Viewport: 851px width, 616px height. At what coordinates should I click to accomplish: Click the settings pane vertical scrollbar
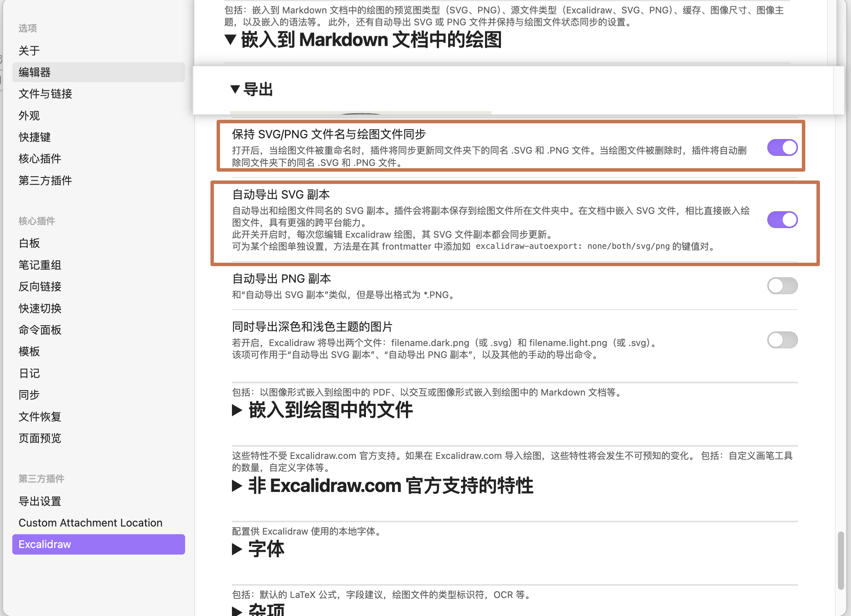(x=841, y=561)
